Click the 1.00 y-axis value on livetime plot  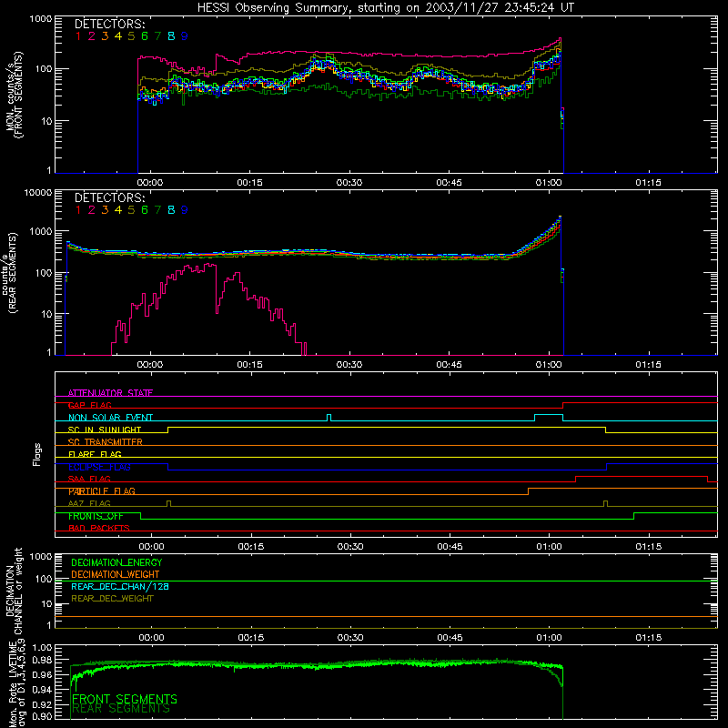pyautogui.click(x=42, y=648)
